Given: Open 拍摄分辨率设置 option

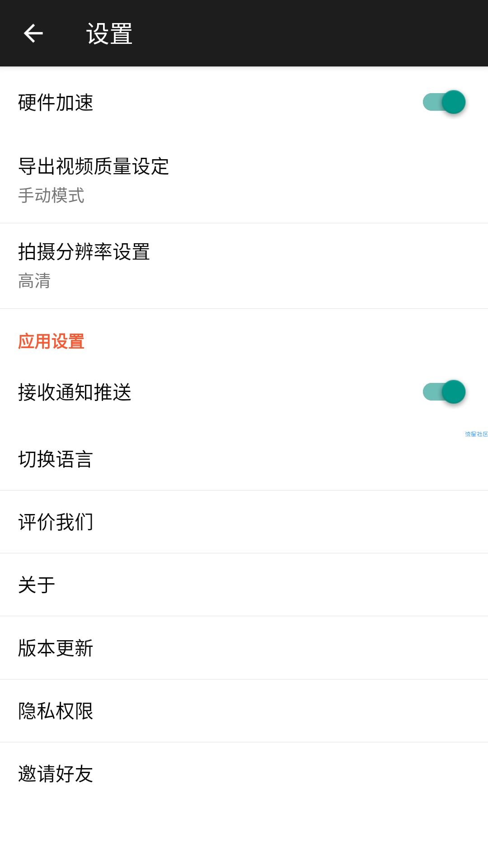Looking at the screenshot, I should (244, 266).
